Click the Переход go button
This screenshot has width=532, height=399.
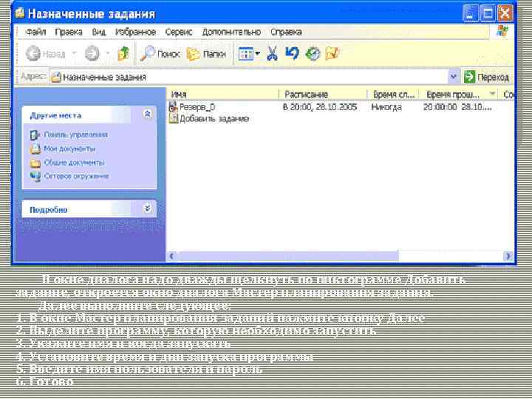point(487,77)
